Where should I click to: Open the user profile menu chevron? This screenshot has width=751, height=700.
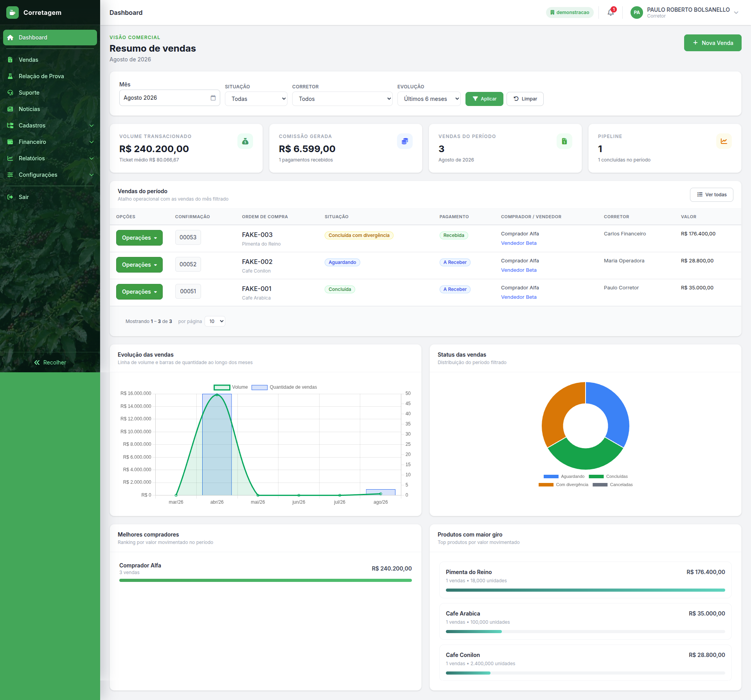(736, 13)
